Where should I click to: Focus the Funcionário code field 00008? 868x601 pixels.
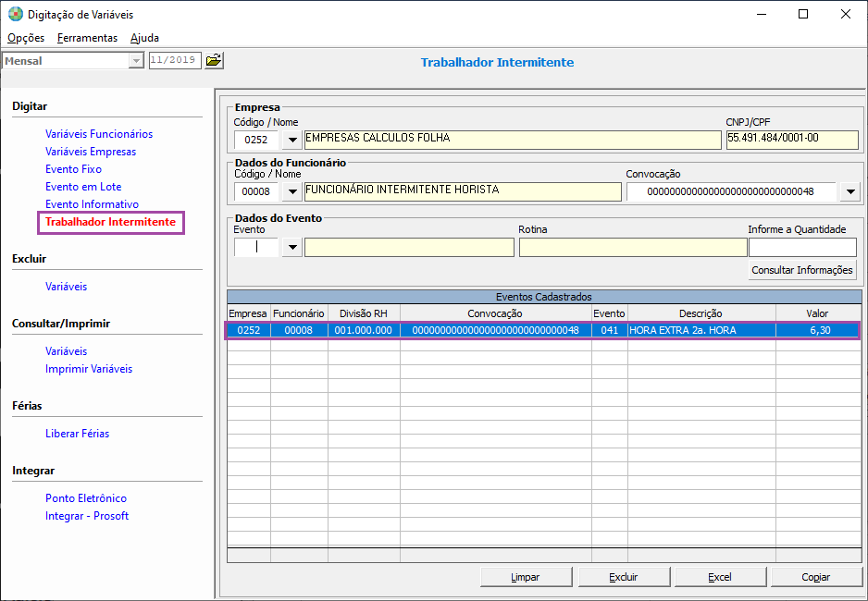[256, 191]
